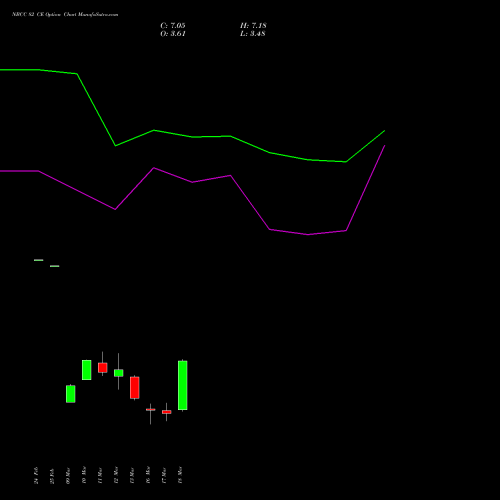The height and width of the screenshot is (500, 500).
Task: Click the green 12 Mar candle body
Action: point(119,373)
